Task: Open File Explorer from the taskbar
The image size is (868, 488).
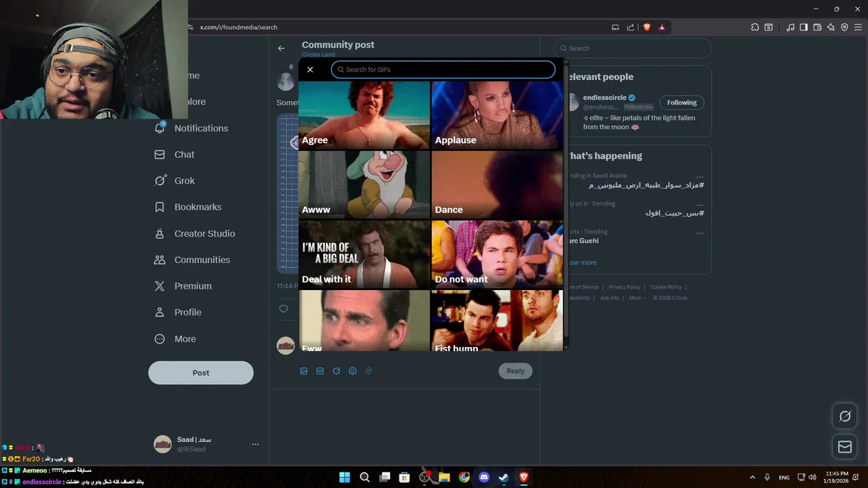Action: tap(444, 477)
